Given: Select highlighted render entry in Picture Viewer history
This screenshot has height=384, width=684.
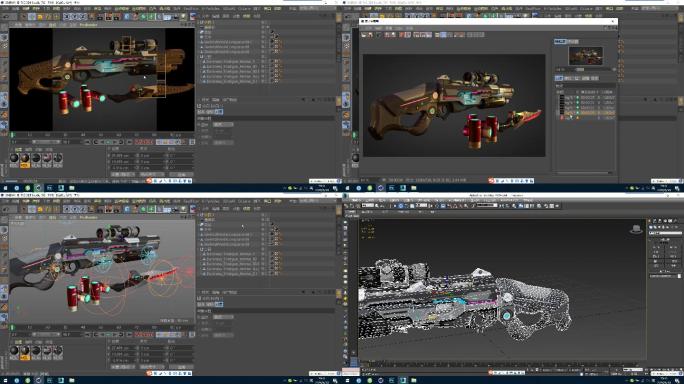Looking at the screenshot, I should click(587, 113).
